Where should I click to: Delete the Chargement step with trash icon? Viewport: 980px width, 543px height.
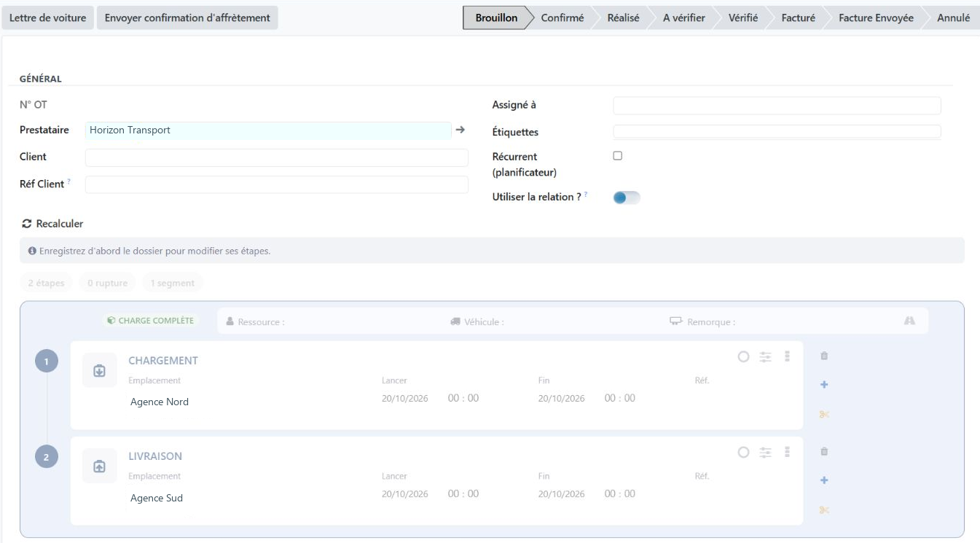tap(824, 356)
